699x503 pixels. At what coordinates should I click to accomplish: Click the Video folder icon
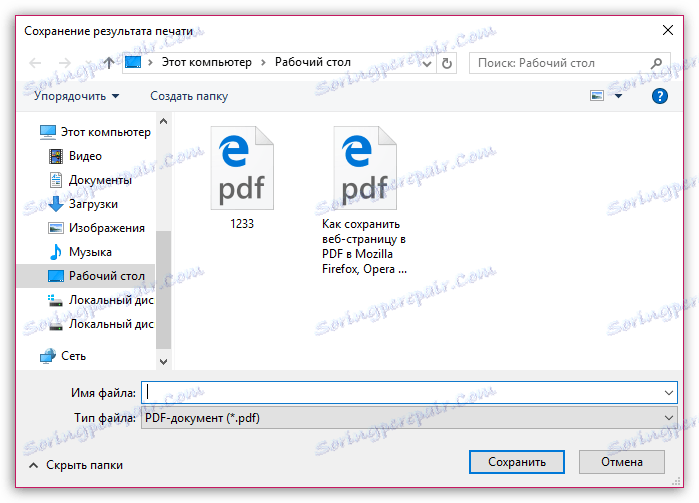56,156
